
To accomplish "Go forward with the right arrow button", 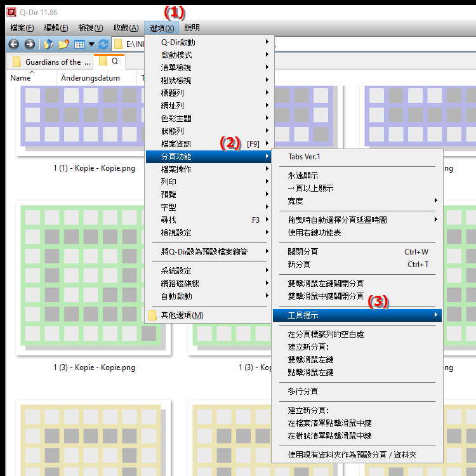I will (29, 44).
